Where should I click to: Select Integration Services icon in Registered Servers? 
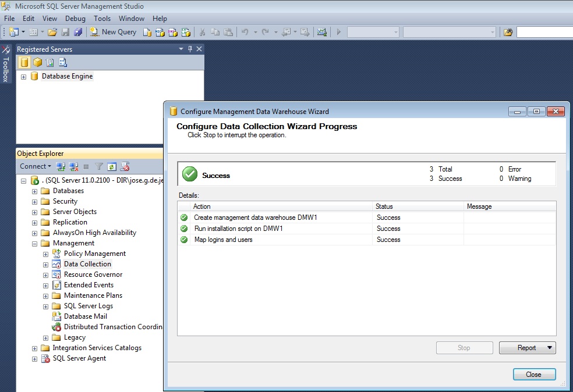(62, 62)
